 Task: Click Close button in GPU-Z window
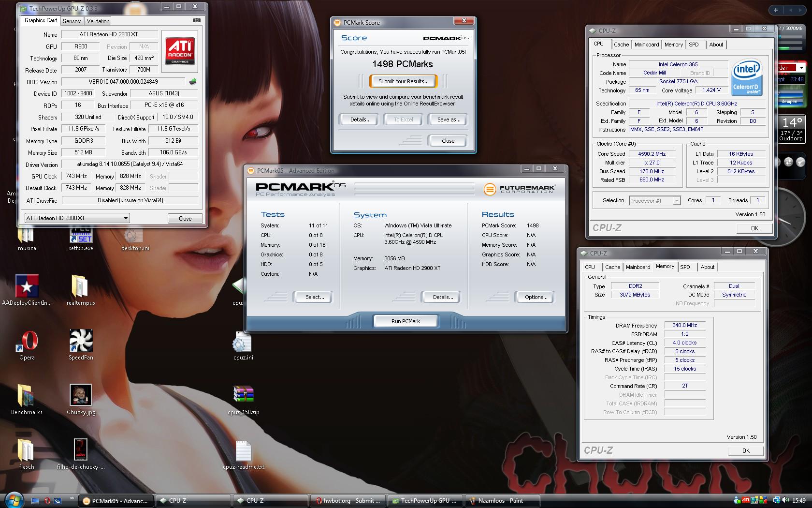coord(185,219)
